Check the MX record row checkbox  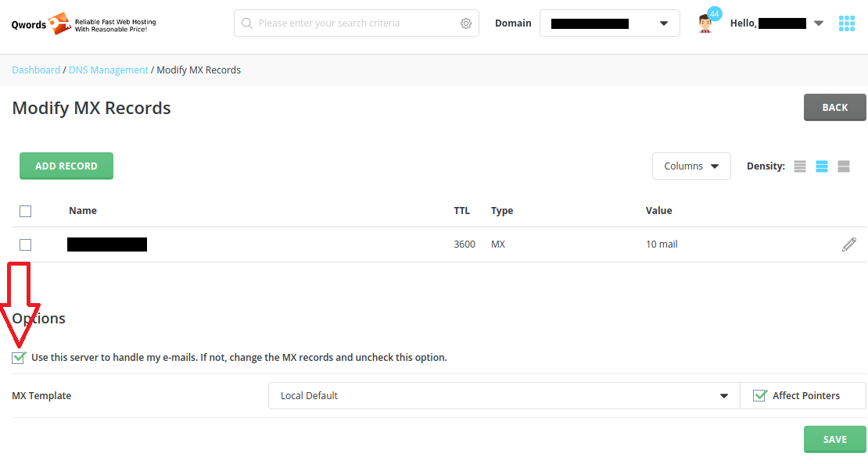click(25, 244)
